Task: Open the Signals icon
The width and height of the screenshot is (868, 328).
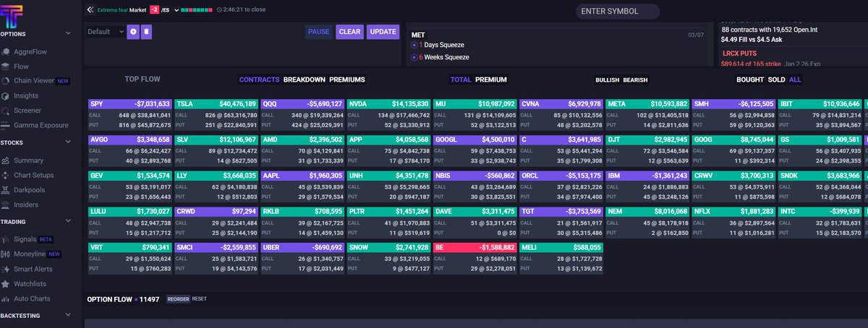Action: click(x=7, y=239)
